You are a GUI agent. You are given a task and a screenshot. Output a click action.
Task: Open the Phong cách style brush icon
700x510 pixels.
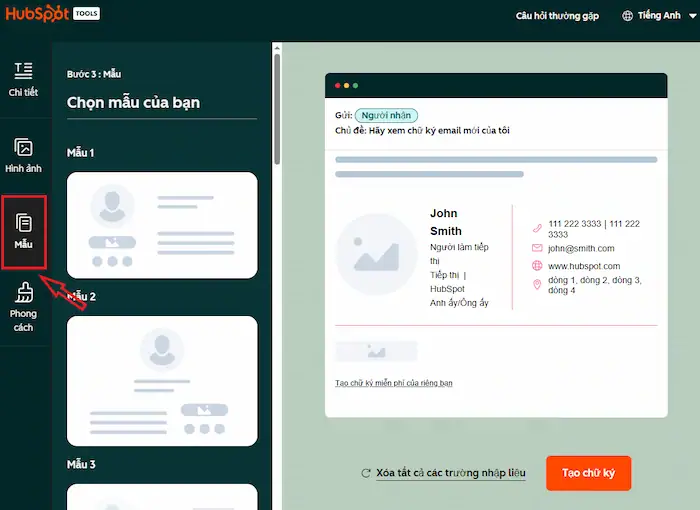pyautogui.click(x=23, y=292)
